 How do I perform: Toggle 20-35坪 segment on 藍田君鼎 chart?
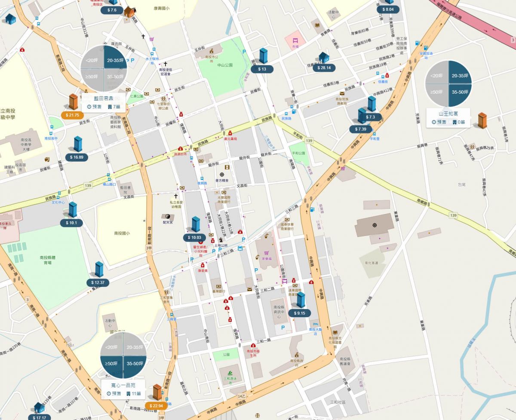tap(116, 57)
